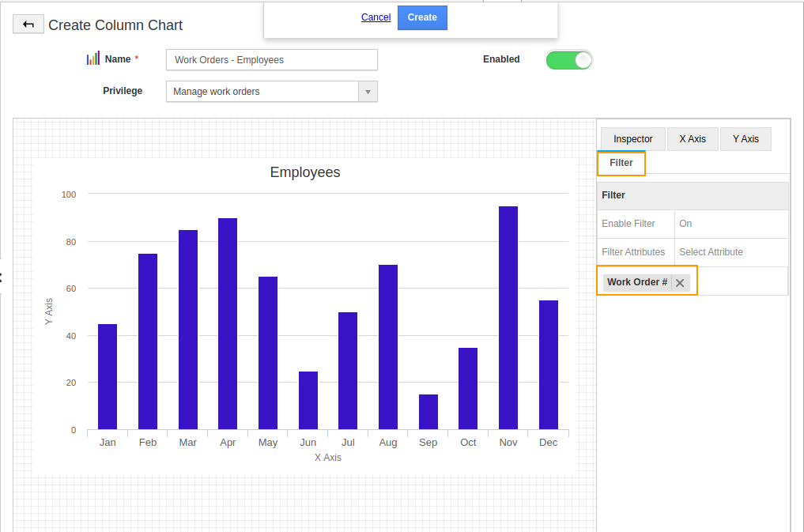
Task: Click the September column bar
Action: [428, 412]
